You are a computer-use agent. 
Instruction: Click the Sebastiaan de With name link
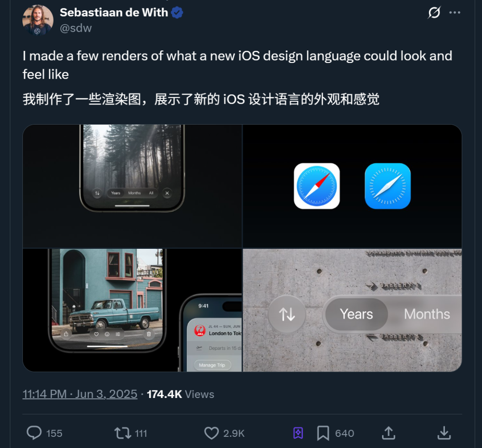[114, 13]
